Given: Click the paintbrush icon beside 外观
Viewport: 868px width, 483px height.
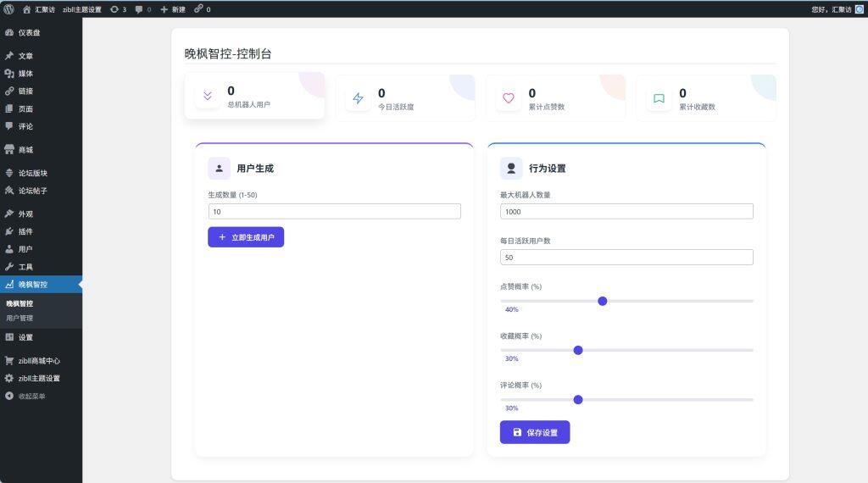Looking at the screenshot, I should point(8,214).
